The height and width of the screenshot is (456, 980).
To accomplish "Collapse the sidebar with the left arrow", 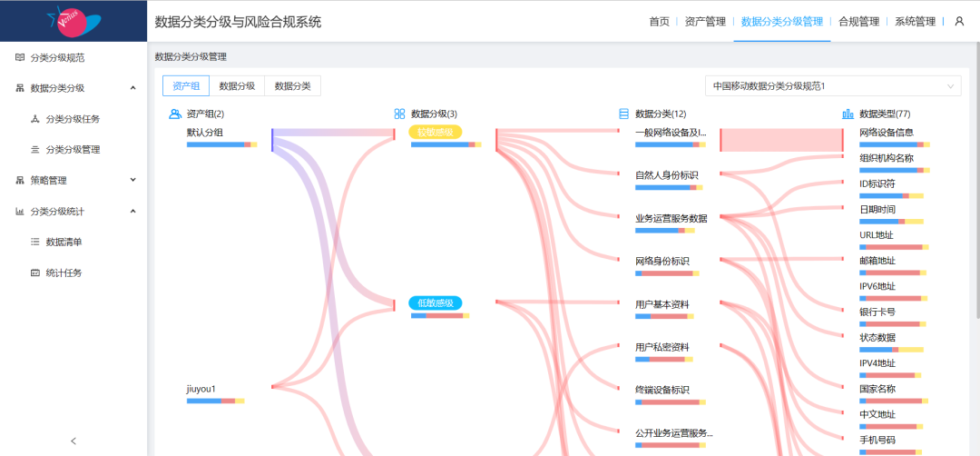I will [x=73, y=441].
